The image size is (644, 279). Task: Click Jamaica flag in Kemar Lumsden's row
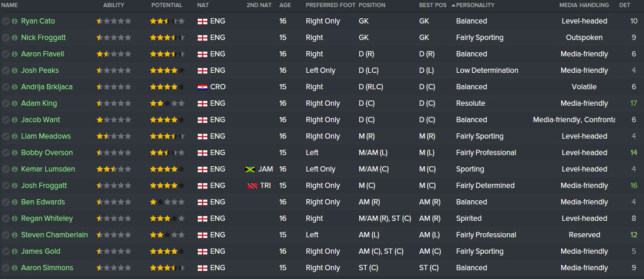(x=249, y=169)
